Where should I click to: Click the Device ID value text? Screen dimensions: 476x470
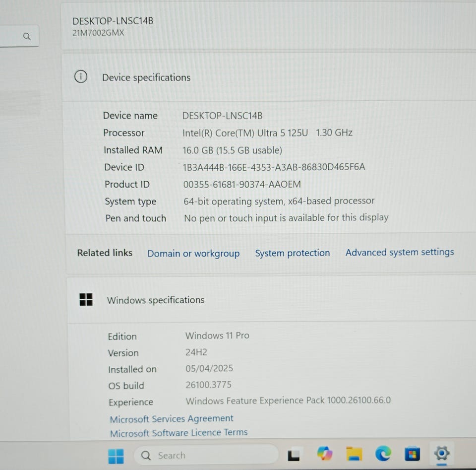[274, 167]
